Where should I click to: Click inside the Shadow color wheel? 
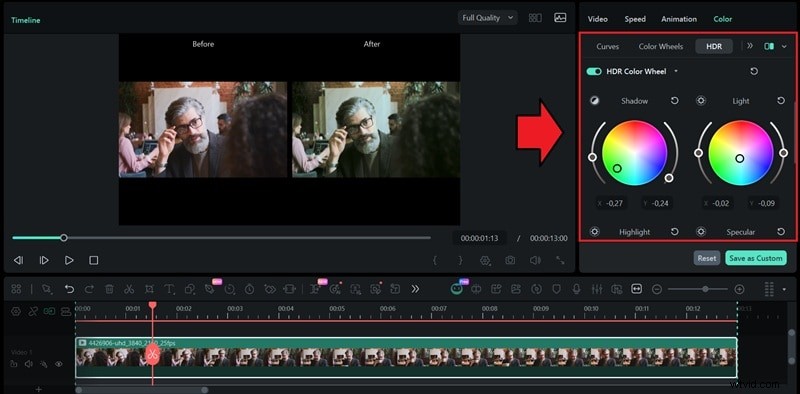(x=634, y=153)
